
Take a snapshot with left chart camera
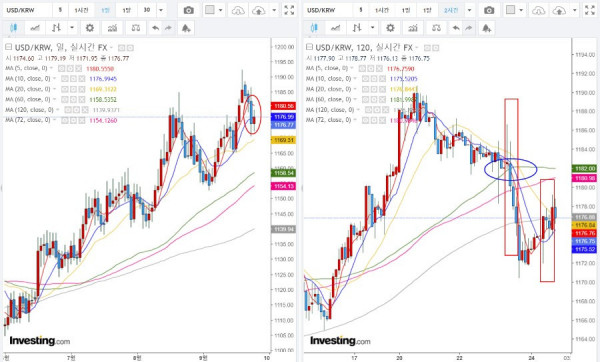coord(188,10)
